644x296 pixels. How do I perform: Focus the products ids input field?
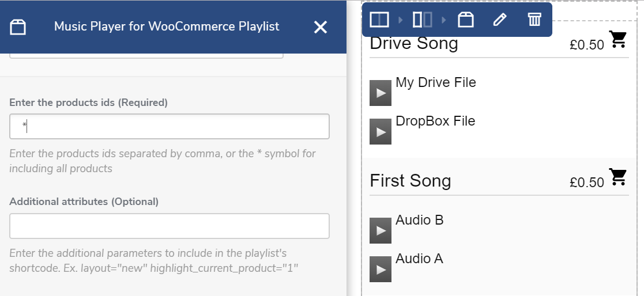point(169,126)
